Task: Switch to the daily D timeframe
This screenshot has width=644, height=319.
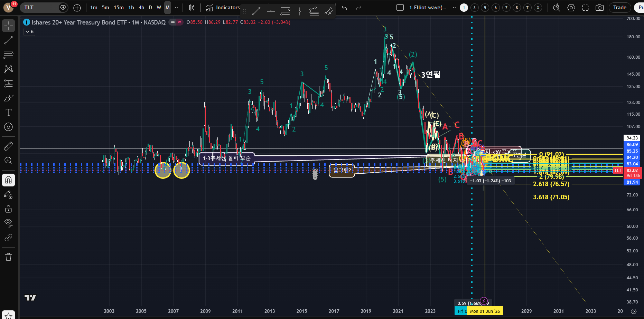Action: click(x=150, y=8)
